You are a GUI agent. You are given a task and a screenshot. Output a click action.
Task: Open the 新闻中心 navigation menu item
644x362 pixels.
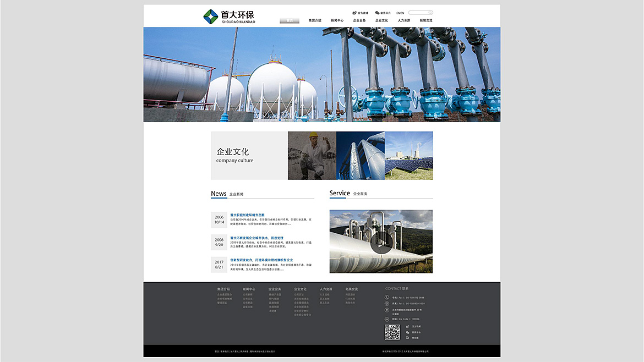(x=337, y=20)
